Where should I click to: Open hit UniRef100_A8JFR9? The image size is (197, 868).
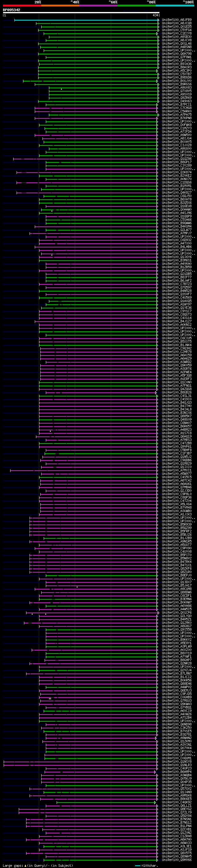click(x=177, y=20)
